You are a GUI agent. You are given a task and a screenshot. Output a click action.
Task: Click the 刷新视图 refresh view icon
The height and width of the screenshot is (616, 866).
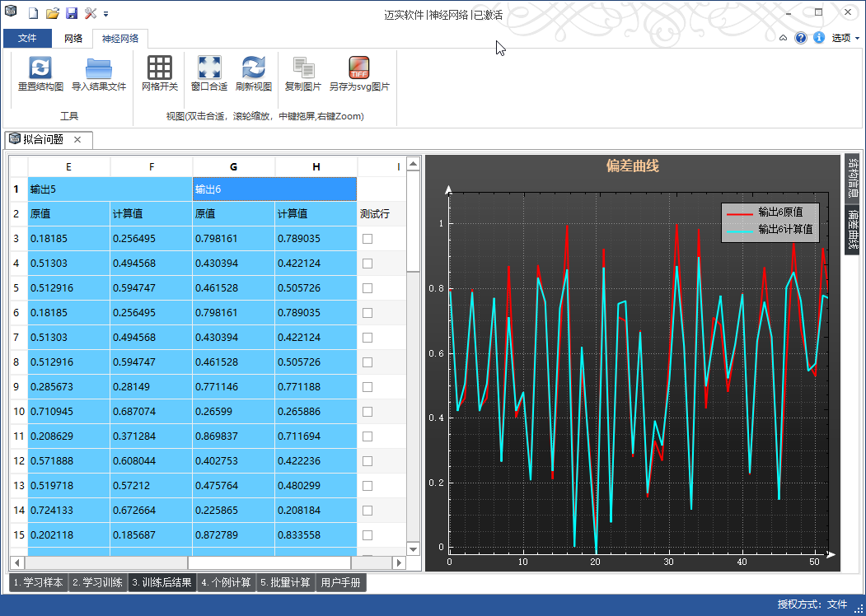pos(253,68)
